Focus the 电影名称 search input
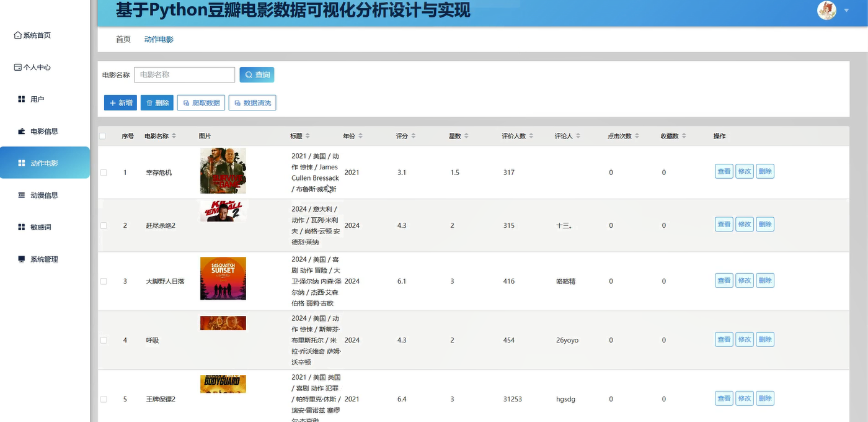This screenshot has height=422, width=868. pyautogui.click(x=185, y=74)
